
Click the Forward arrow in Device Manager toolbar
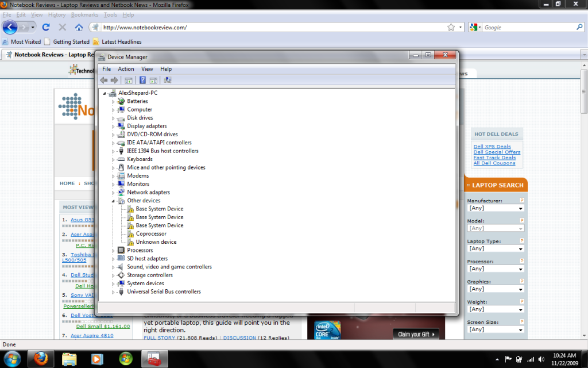114,80
